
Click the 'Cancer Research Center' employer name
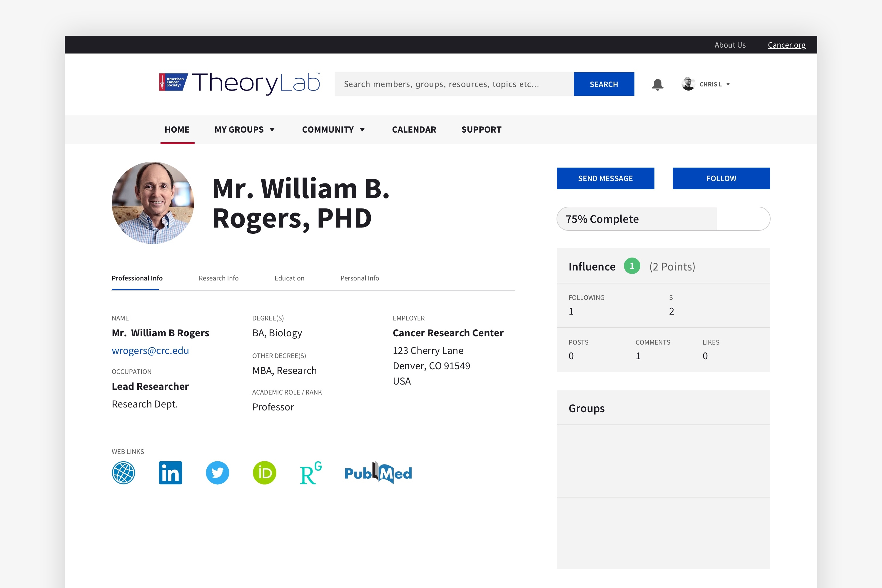pos(448,333)
